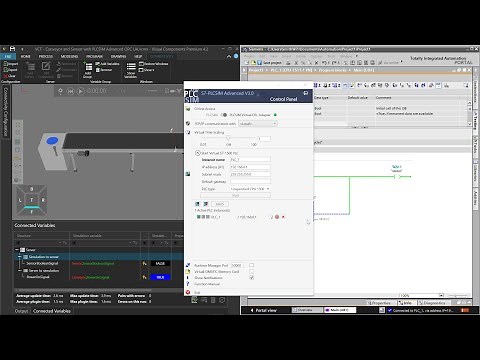The width and height of the screenshot is (480, 360).
Task: Click the Start button in PLCSIM panel
Action: coord(235,196)
